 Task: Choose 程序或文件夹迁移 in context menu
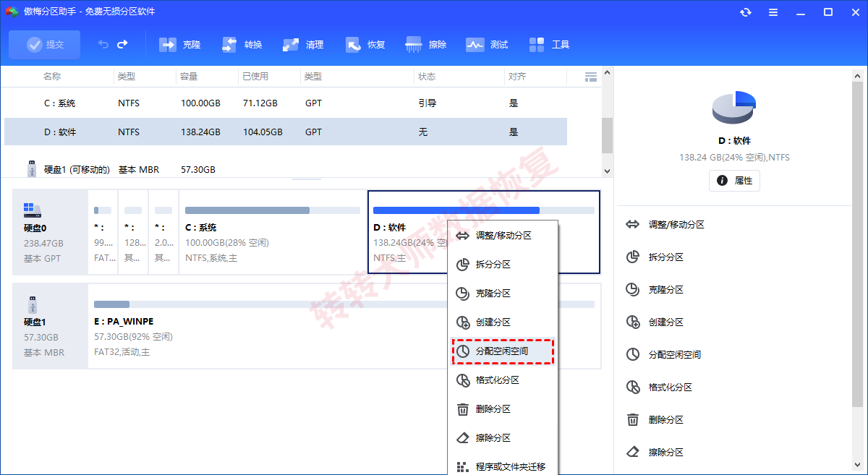503,467
